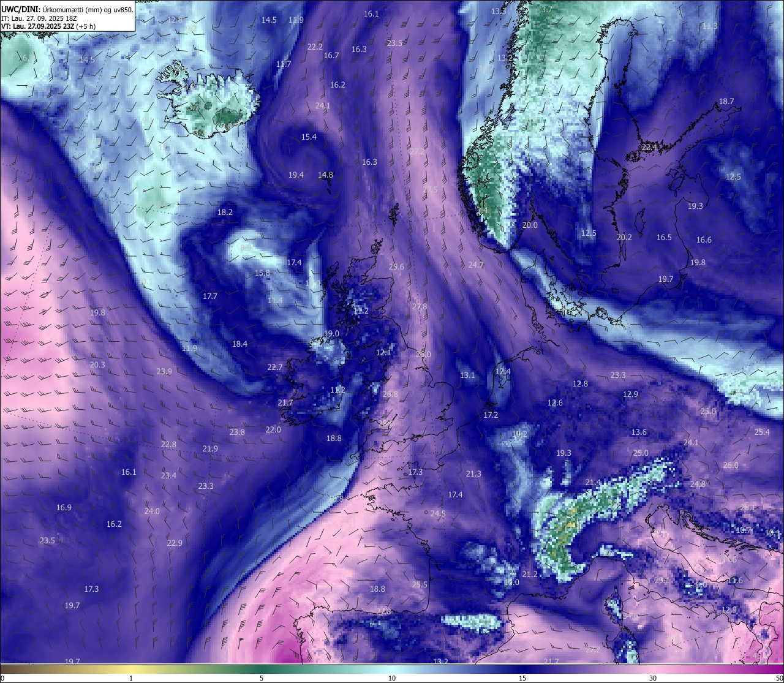Click the 'UWC/DINI: Úrkomumætti (mm) og uv850.' title
This screenshot has width=784, height=683.
pos(67,9)
